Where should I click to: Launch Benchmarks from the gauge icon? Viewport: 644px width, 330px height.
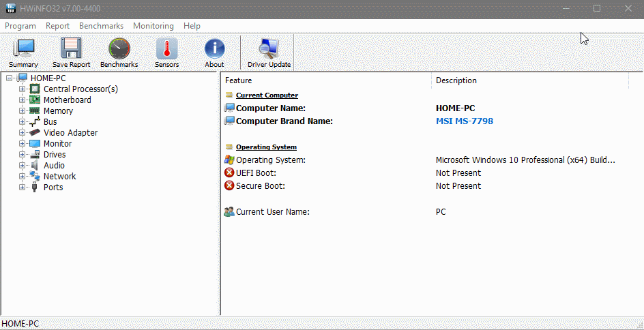pos(119,49)
